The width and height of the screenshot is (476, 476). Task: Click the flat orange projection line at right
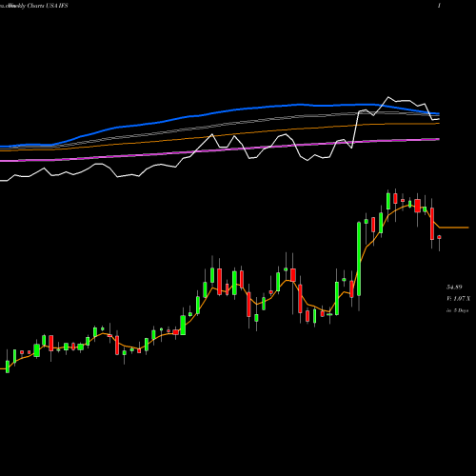[454, 228]
